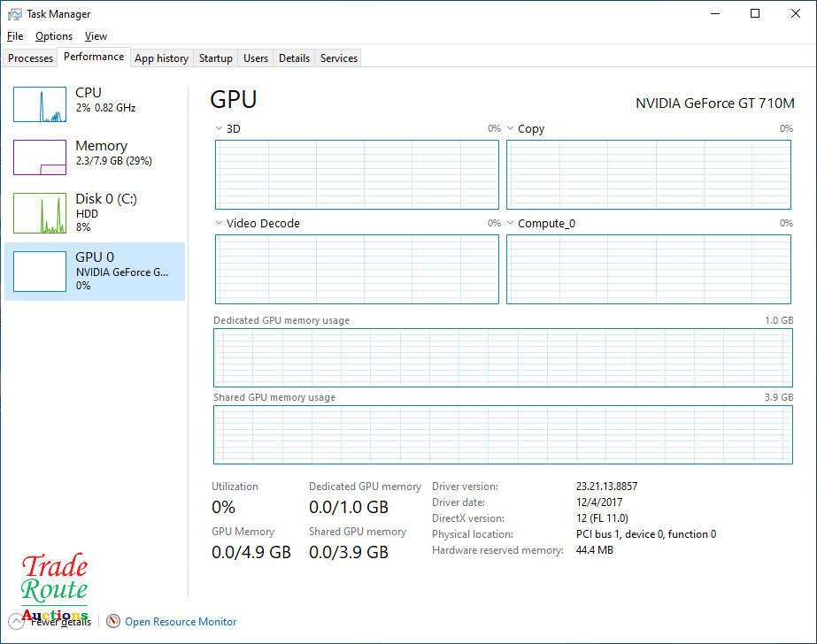
Task: Select the Memory usage mini graph
Action: pyautogui.click(x=40, y=157)
